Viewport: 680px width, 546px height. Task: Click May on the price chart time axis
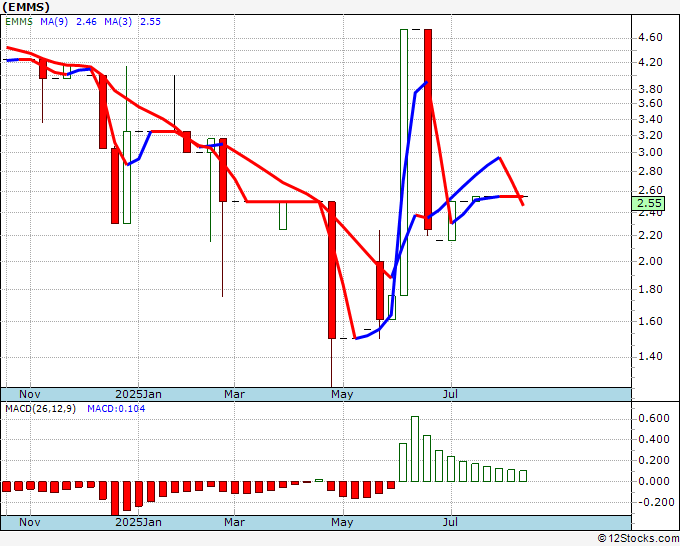click(x=342, y=394)
